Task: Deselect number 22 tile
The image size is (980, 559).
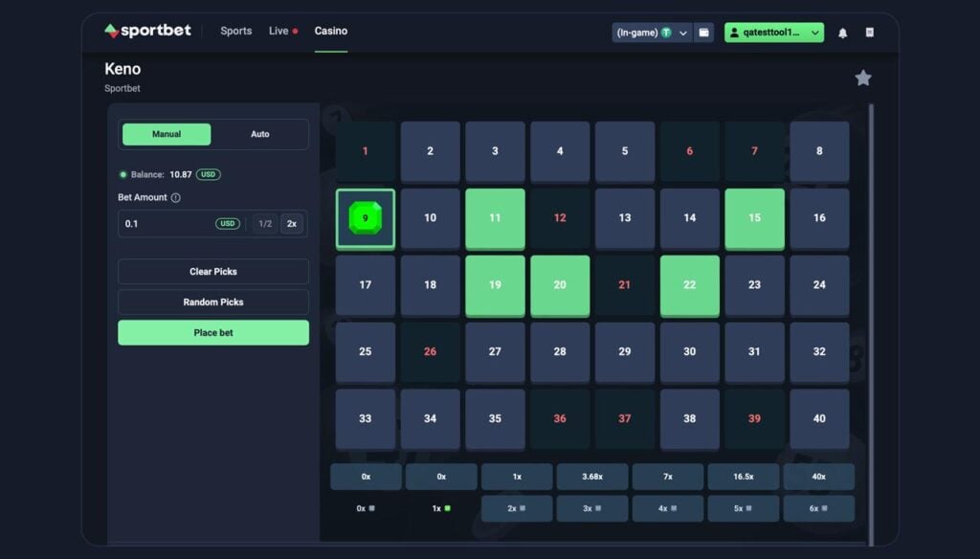Action: pos(689,286)
